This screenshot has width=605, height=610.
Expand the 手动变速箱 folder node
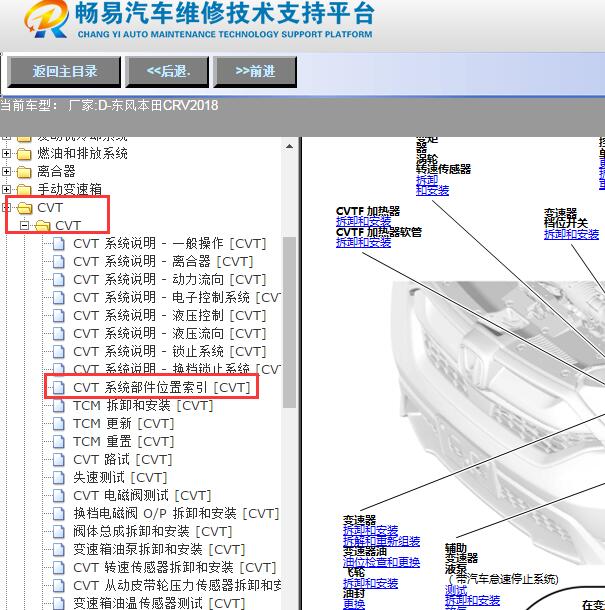[6, 189]
